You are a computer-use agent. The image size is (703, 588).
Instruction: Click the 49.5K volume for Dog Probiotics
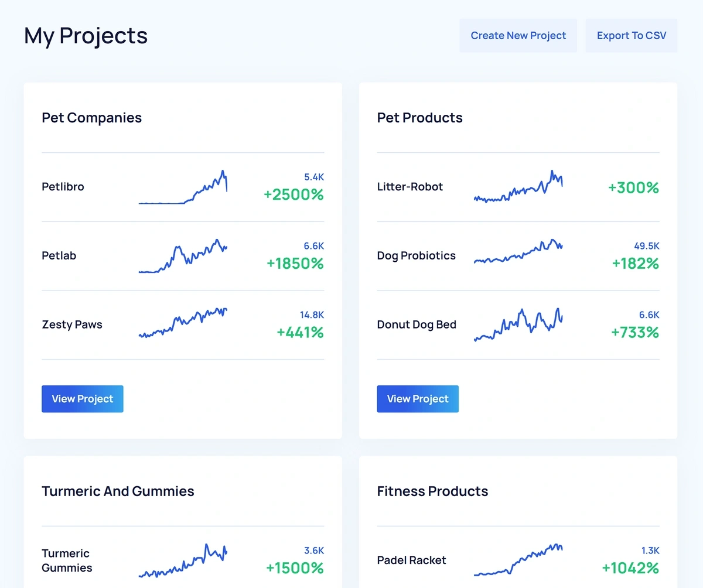pos(647,246)
